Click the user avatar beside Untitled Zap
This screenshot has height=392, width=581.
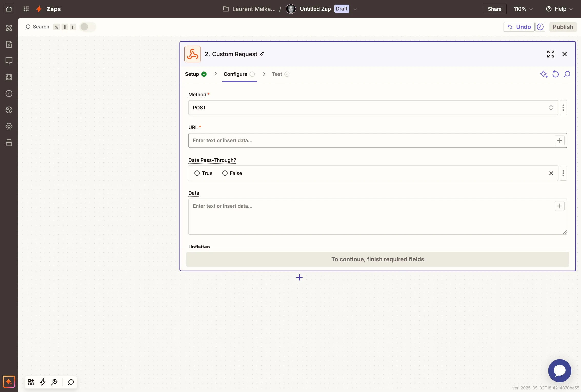291,9
